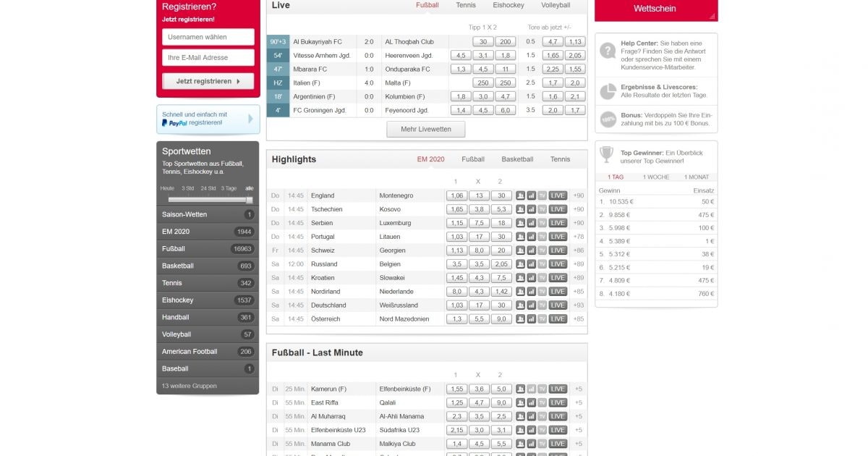Open the bar-chart statistics icon for Deutschland match
Viewport: 868px width, 456px height.
[531, 305]
